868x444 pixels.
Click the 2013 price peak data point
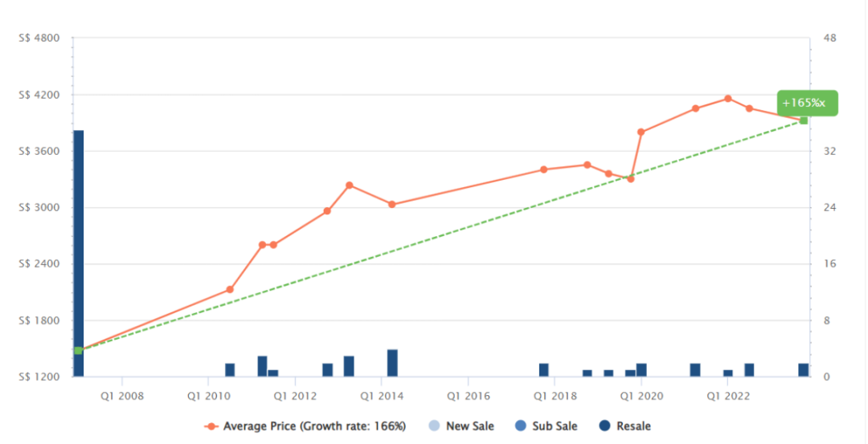(x=350, y=185)
